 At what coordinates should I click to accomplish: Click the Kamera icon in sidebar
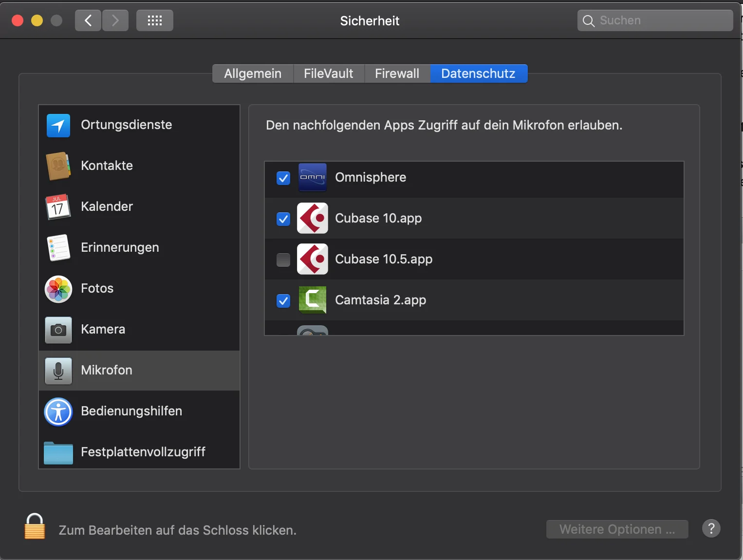point(58,330)
